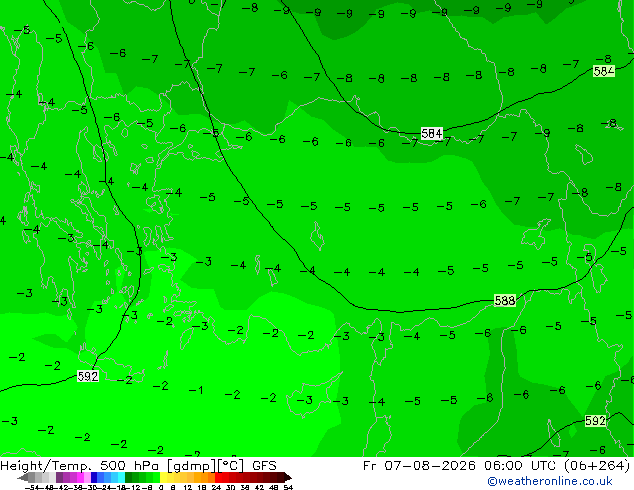Click the '(06+264)' forecast offset text
This screenshot has width=634, height=490.
[597, 466]
